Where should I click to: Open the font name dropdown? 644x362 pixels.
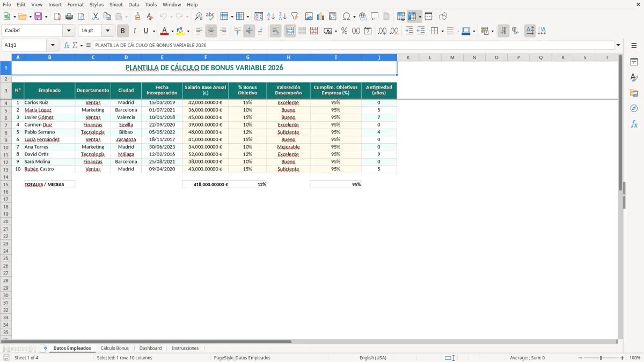[69, 31]
